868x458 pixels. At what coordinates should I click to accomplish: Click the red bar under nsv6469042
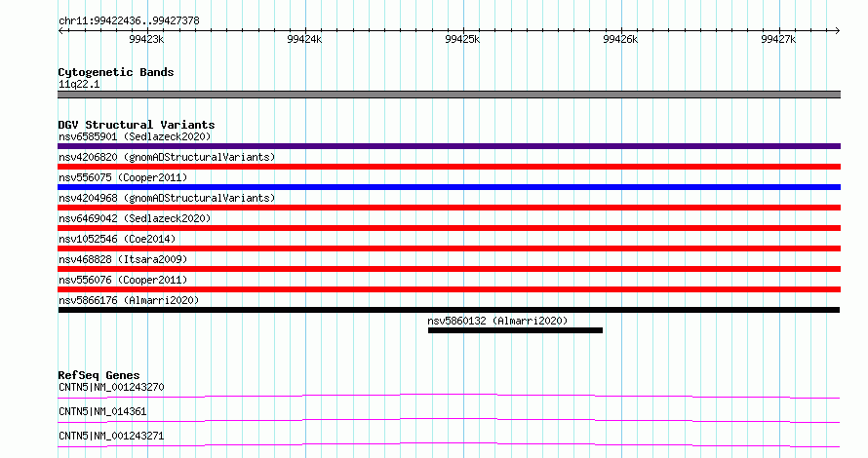(449, 228)
